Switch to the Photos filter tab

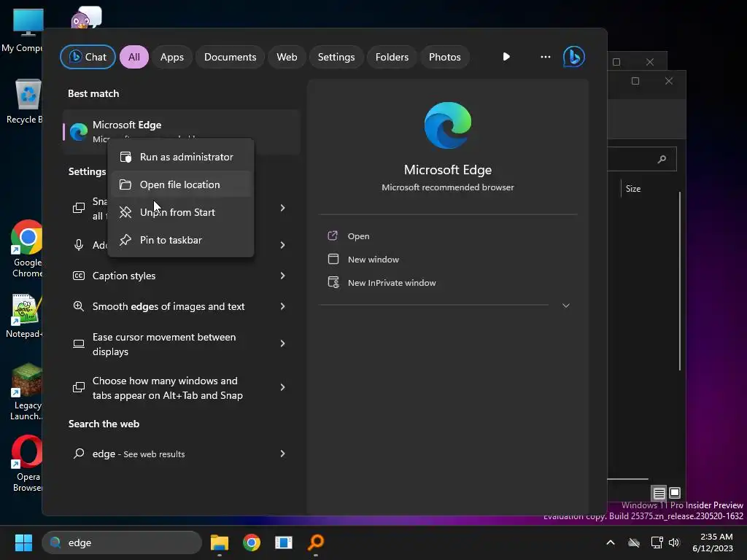click(445, 57)
